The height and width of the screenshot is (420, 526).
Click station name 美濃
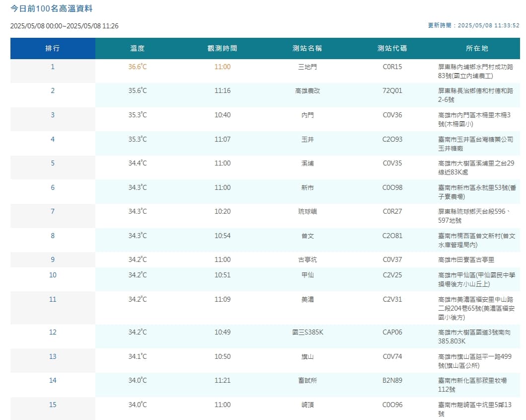coord(307,300)
